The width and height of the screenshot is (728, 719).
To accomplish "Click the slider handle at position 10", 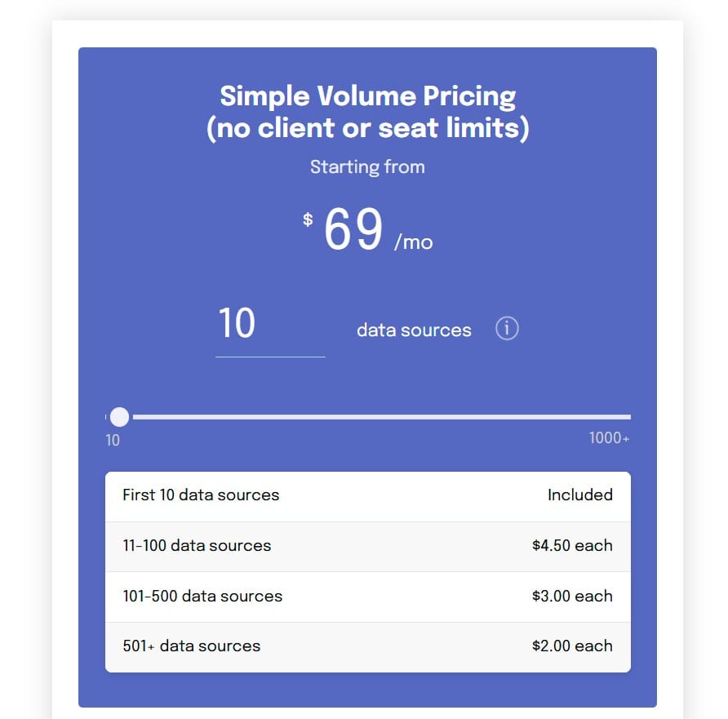I will (119, 417).
